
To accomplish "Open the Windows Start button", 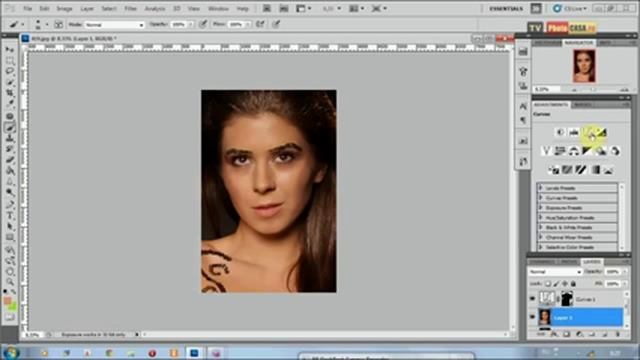I will tap(10, 352).
